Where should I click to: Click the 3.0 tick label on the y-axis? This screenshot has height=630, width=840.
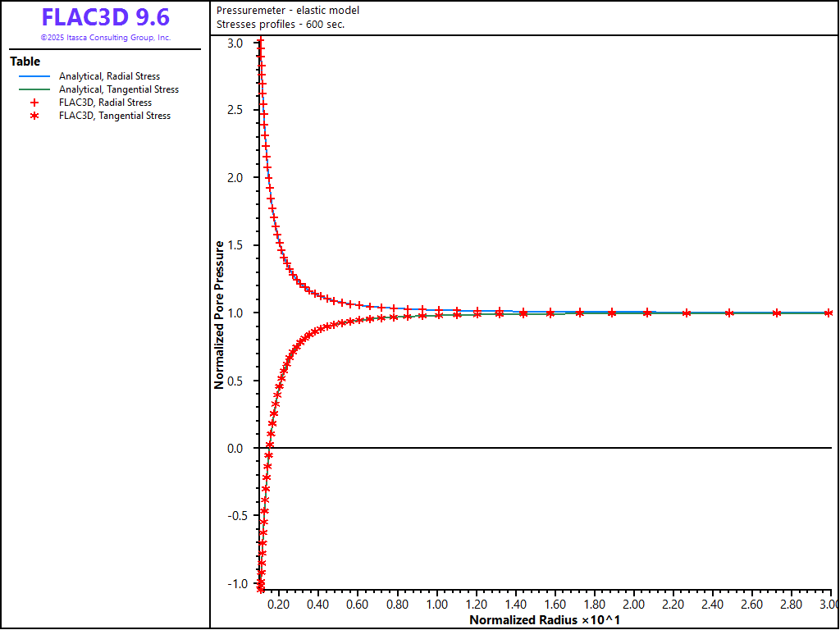click(x=235, y=43)
